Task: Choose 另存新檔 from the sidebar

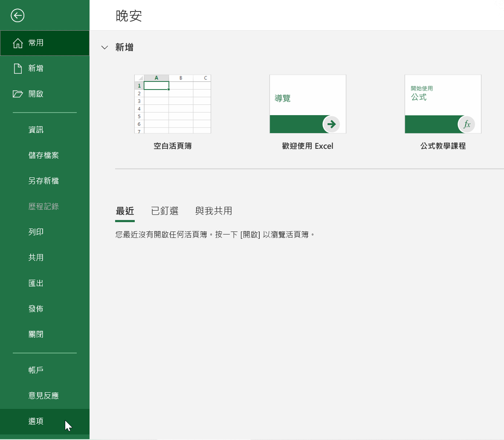Action: pos(45,181)
